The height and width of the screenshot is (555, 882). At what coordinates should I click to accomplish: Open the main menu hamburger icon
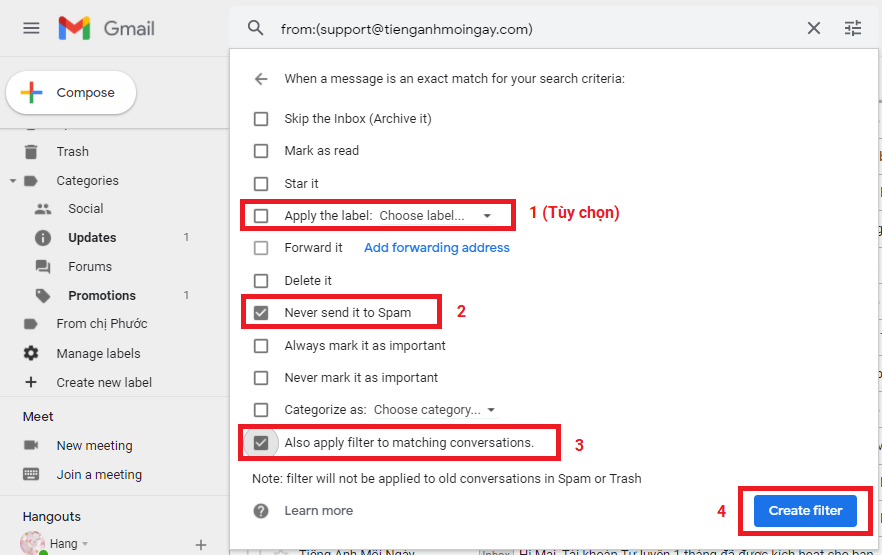(x=31, y=28)
